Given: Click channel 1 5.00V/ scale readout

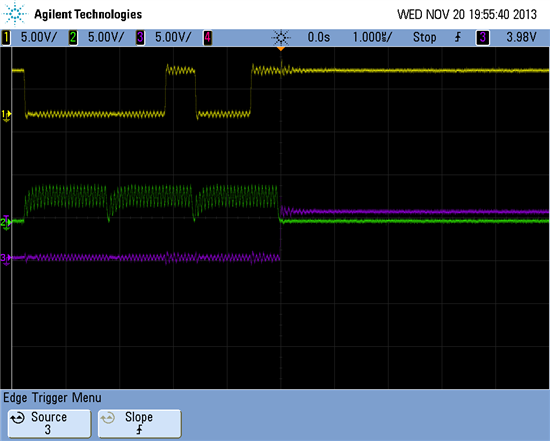Looking at the screenshot, I should (x=39, y=37).
